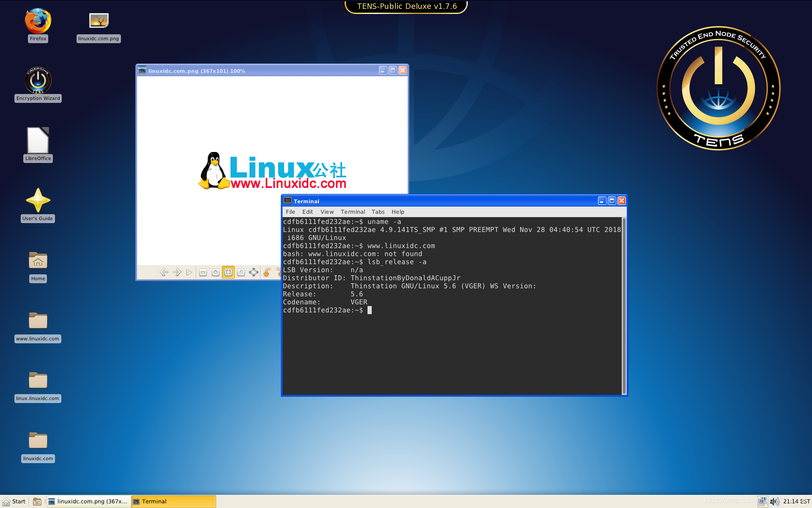Open linux.linuxidc.com folder
The height and width of the screenshot is (508, 812).
pos(38,381)
